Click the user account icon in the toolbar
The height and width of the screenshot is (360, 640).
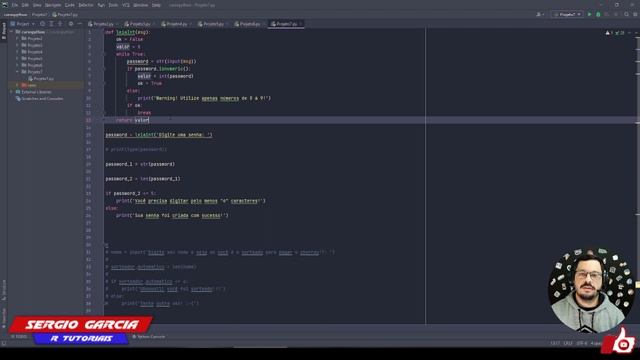pyautogui.click(x=540, y=14)
